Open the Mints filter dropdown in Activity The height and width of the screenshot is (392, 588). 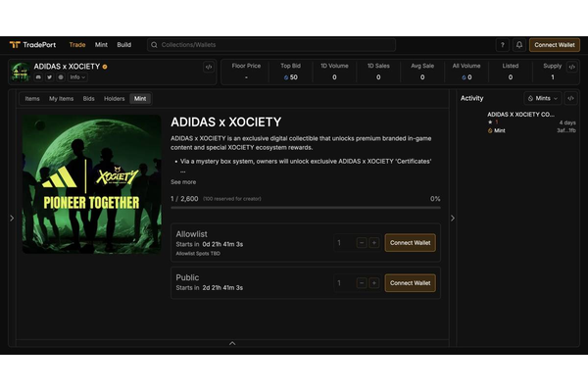543,98
